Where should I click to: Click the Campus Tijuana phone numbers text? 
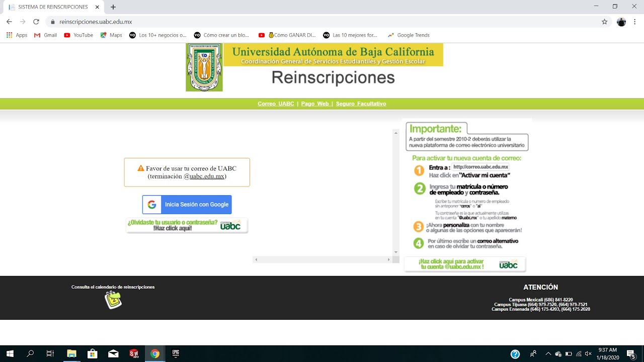click(541, 305)
